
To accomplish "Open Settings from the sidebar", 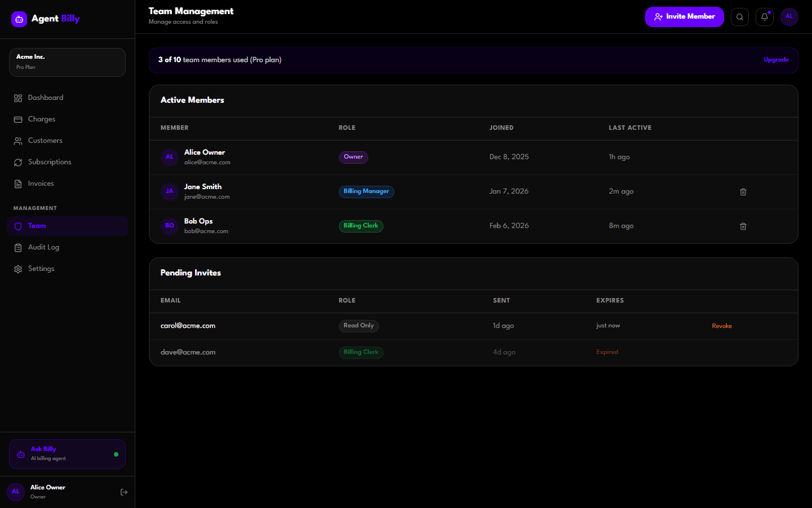I will pos(41,269).
